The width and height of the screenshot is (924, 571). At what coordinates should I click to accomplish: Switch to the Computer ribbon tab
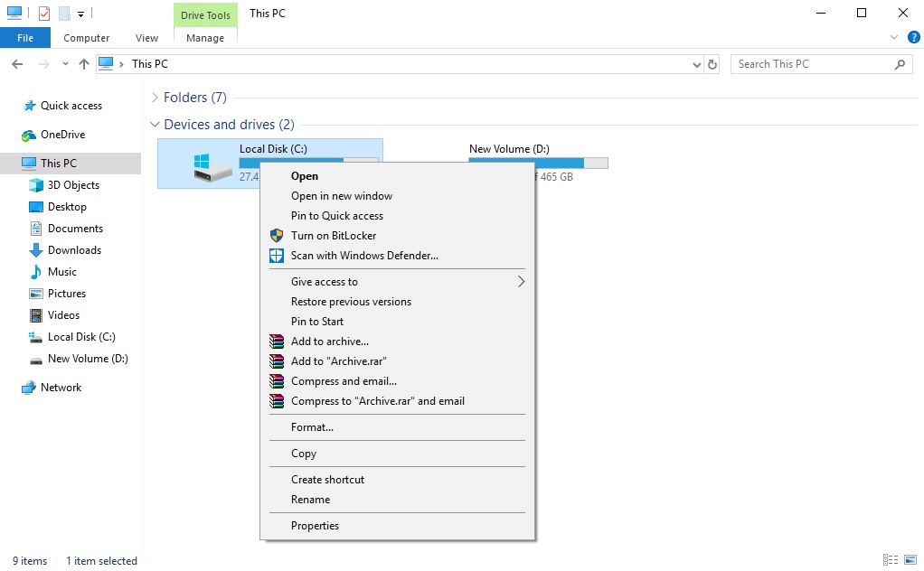pos(86,38)
